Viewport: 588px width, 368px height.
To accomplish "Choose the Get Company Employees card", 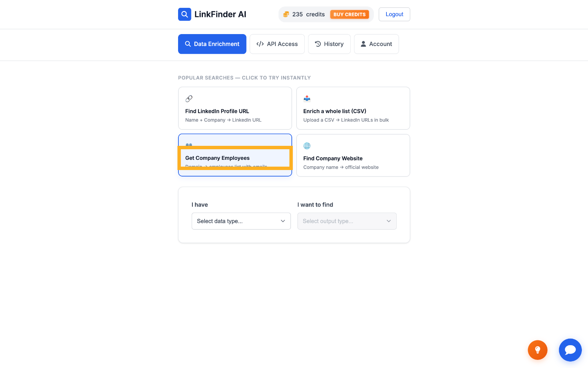I will click(235, 155).
